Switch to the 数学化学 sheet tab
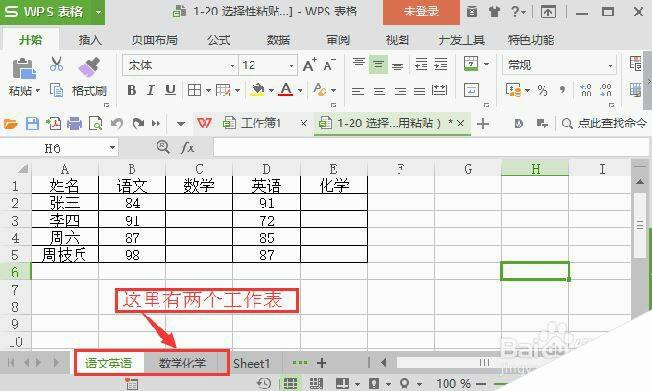Image resolution: width=652 pixels, height=391 pixels. pyautogui.click(x=182, y=363)
